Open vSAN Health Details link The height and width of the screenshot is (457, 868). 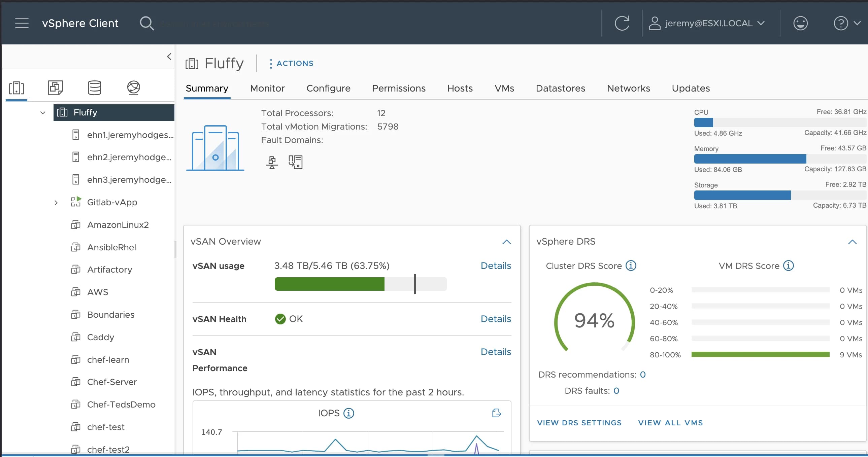pyautogui.click(x=496, y=319)
